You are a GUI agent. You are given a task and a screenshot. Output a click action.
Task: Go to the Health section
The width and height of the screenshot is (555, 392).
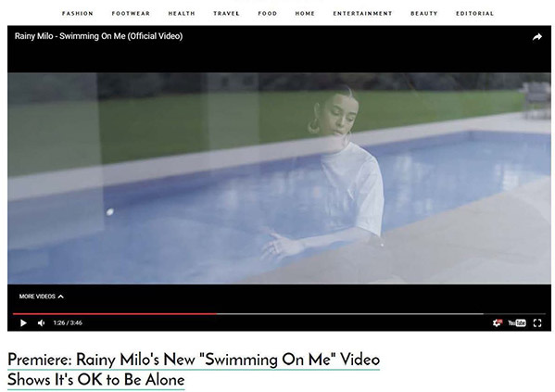(182, 14)
